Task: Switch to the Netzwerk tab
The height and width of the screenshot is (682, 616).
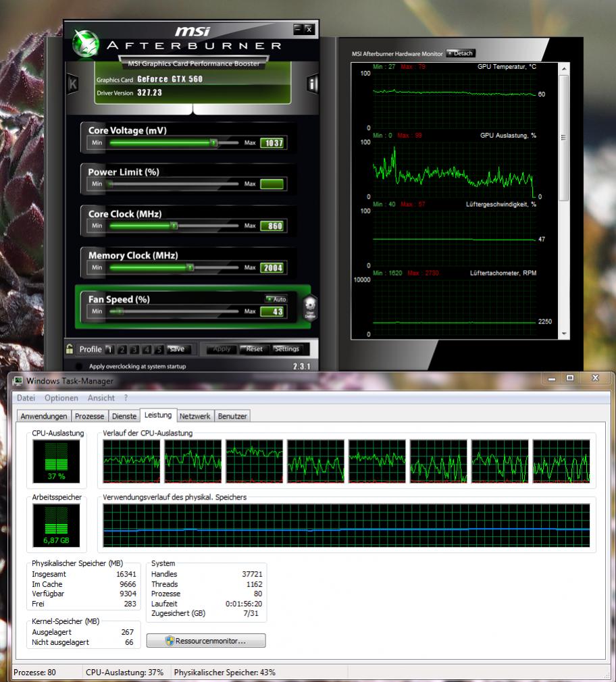Action: click(x=195, y=416)
